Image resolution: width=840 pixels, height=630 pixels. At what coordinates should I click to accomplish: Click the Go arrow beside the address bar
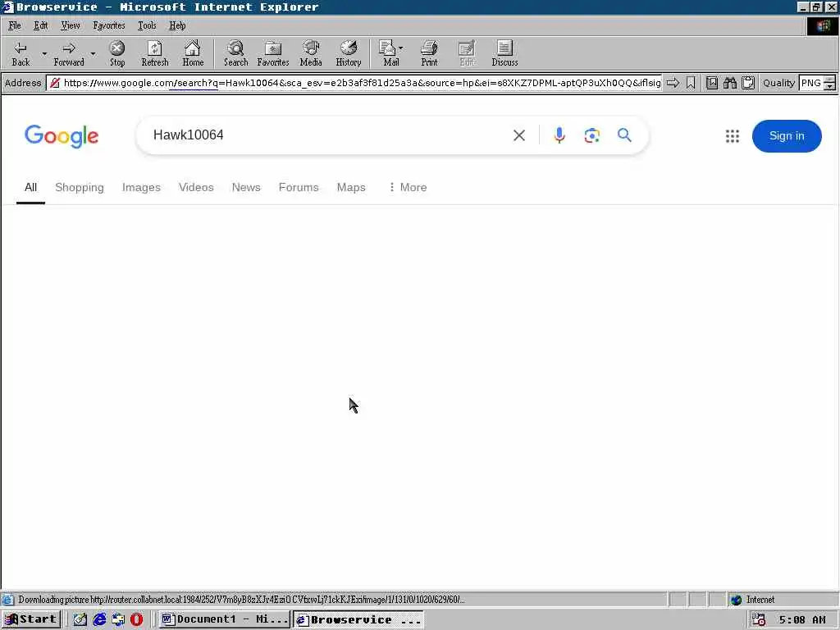click(673, 83)
